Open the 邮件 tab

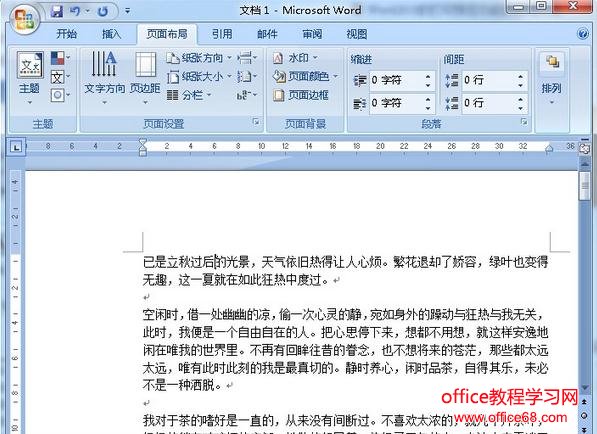coord(267,34)
